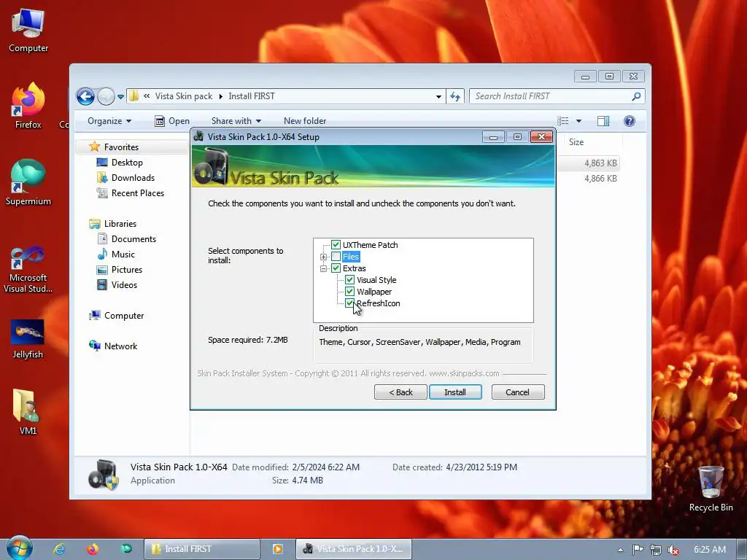Open the Pictures library
Screen dimensions: 747x560
(x=127, y=270)
